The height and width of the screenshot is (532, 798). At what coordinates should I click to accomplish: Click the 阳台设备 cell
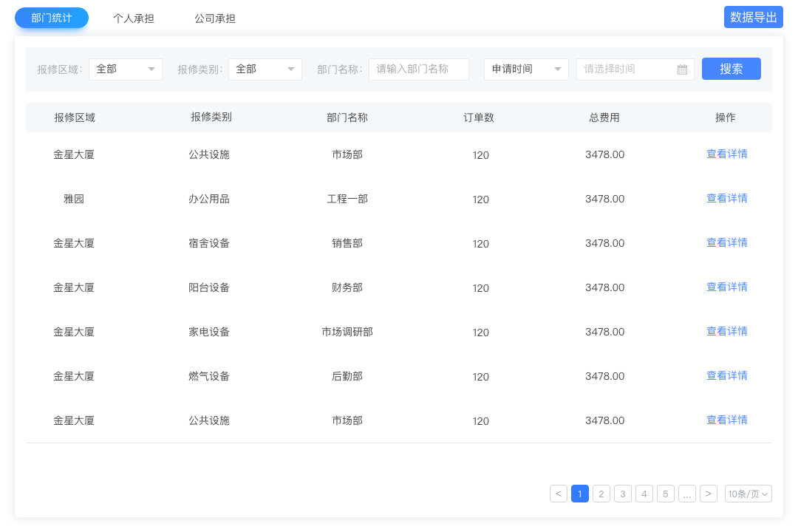tap(208, 287)
